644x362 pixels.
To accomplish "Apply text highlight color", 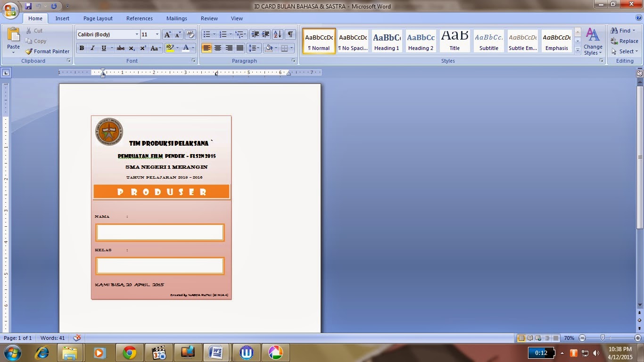I will [x=170, y=48].
